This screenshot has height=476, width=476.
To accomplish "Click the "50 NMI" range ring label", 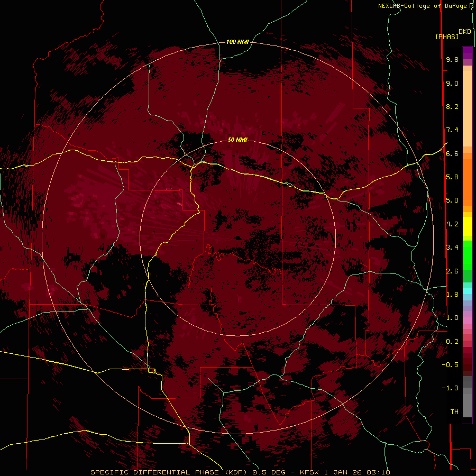I will [237, 140].
